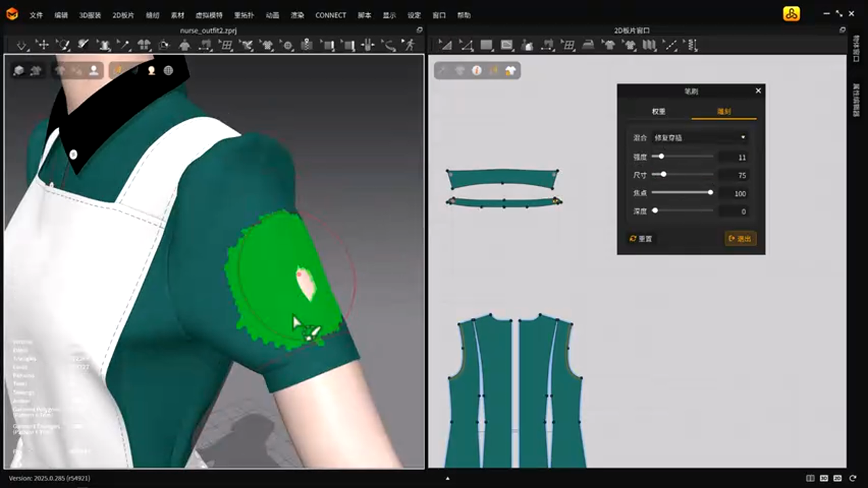Toggle the globe mesh display icon

point(168,70)
